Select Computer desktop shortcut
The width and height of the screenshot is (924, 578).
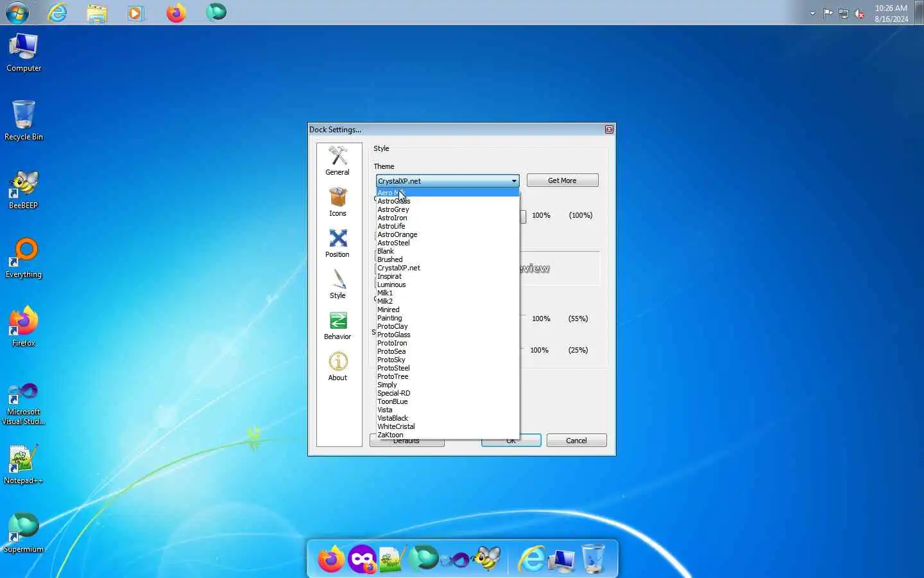click(24, 53)
